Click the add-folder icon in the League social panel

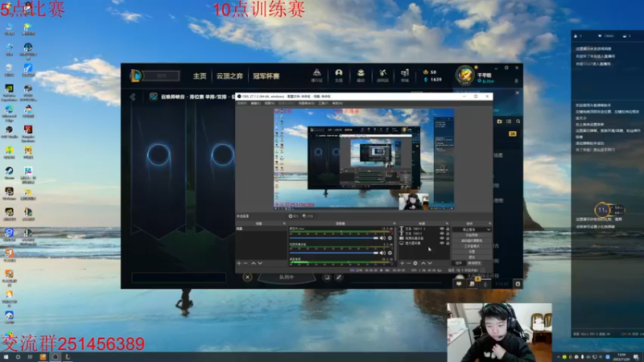point(499,121)
